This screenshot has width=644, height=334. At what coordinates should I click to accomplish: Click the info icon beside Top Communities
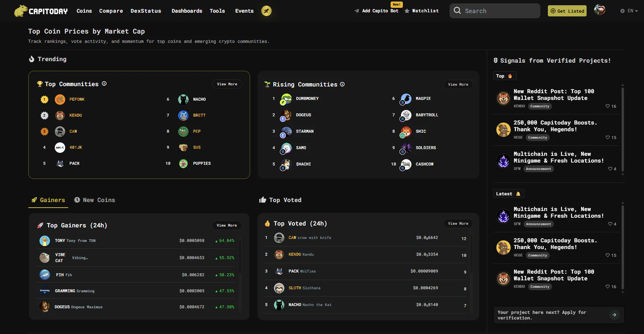[104, 84]
